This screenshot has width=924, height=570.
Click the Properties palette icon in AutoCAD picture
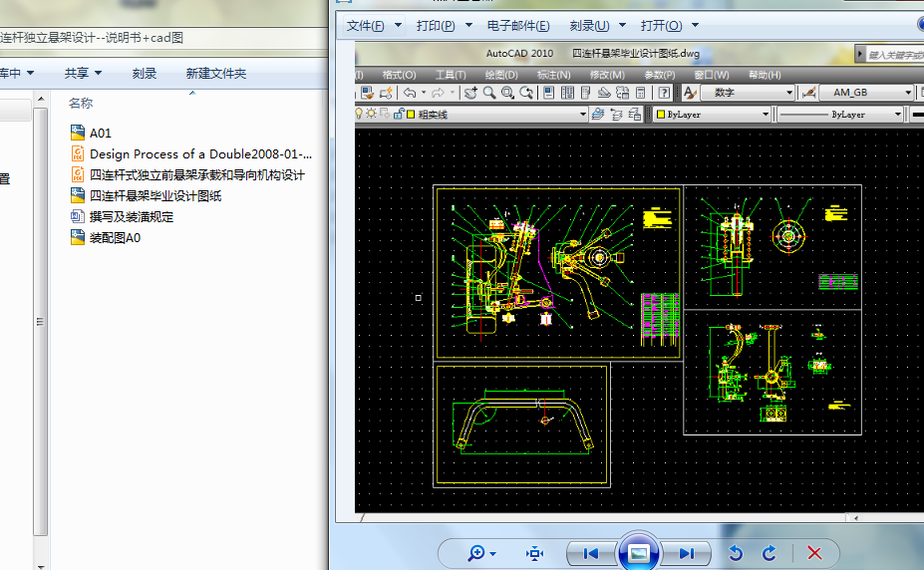[x=548, y=93]
